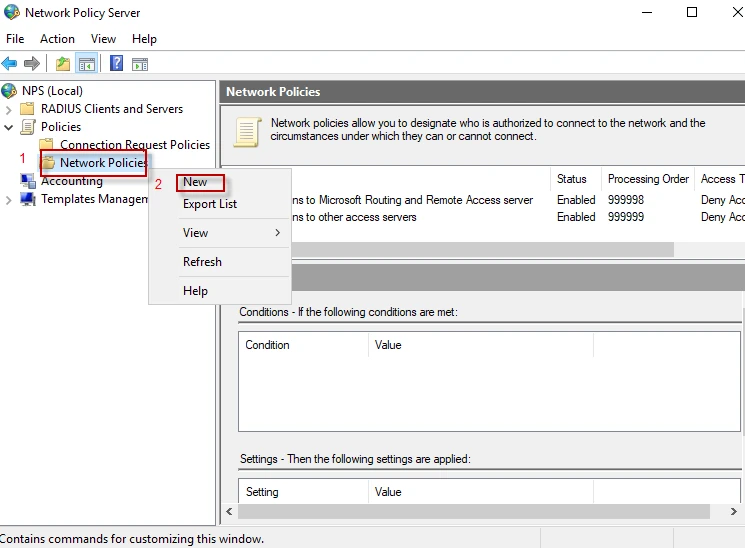Image resolution: width=745 pixels, height=548 pixels.
Task: Open the Action menu in menu bar
Action: coord(57,39)
